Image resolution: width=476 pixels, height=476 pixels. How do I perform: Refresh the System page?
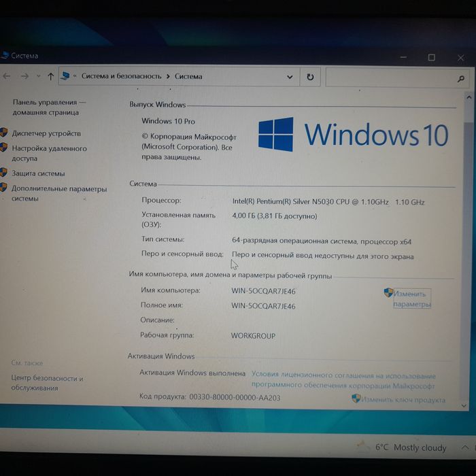coord(310,77)
